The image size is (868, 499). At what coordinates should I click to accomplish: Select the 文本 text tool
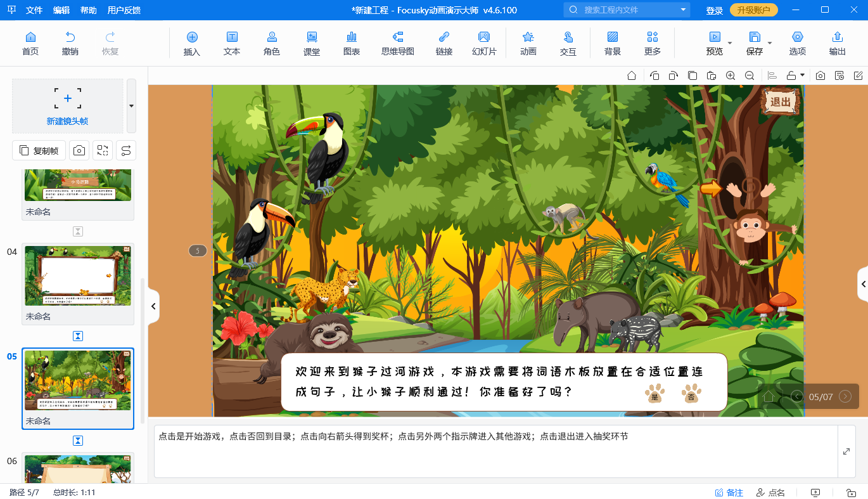[232, 43]
